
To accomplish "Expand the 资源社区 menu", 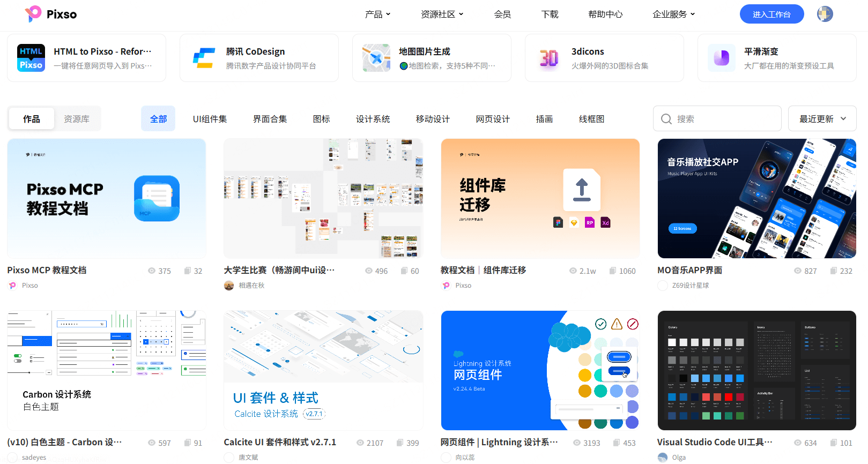I will (x=442, y=14).
